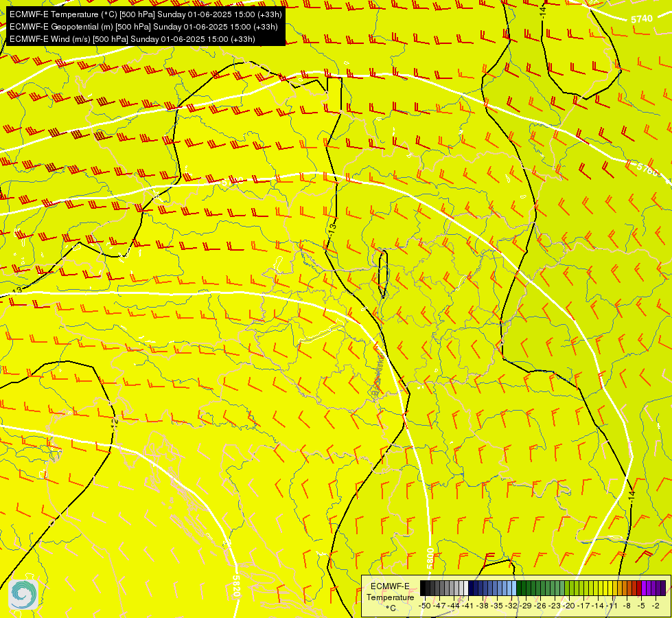Click the -17 value on the legend scale
672x618 pixels.
[583, 606]
